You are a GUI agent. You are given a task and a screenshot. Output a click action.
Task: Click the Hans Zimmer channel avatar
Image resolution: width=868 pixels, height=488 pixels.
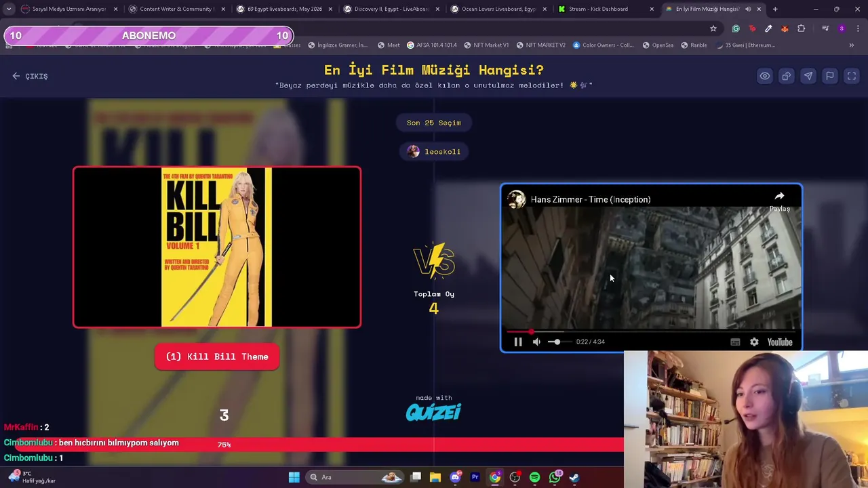[x=517, y=199]
